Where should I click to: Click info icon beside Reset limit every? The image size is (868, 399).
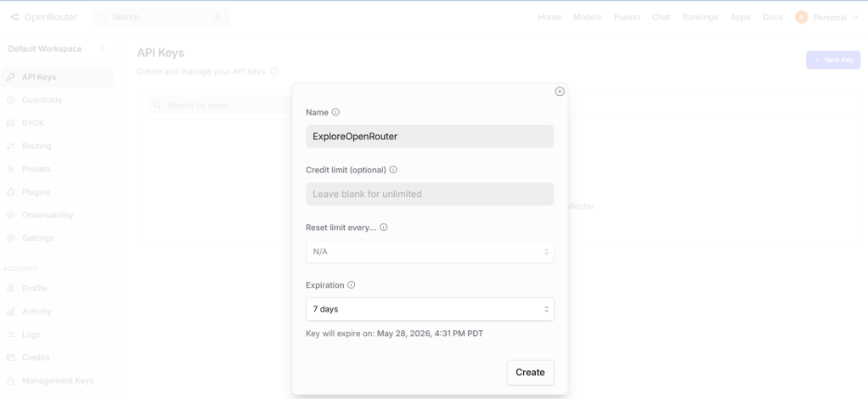point(384,227)
